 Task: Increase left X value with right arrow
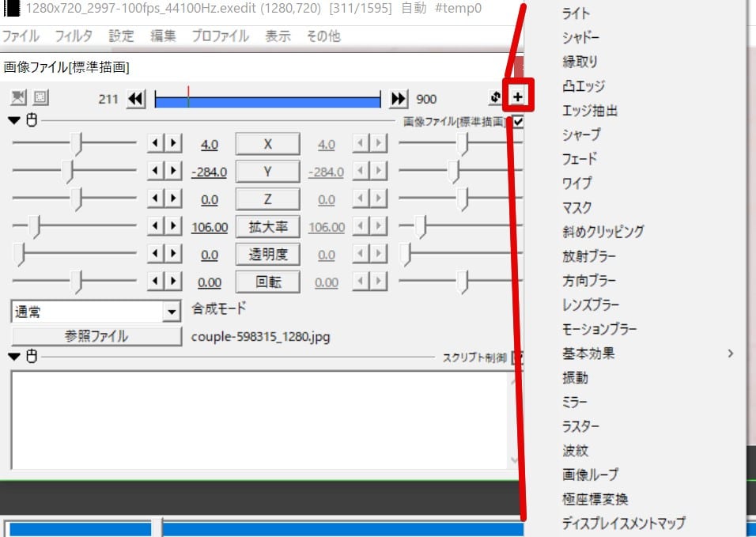pyautogui.click(x=173, y=143)
